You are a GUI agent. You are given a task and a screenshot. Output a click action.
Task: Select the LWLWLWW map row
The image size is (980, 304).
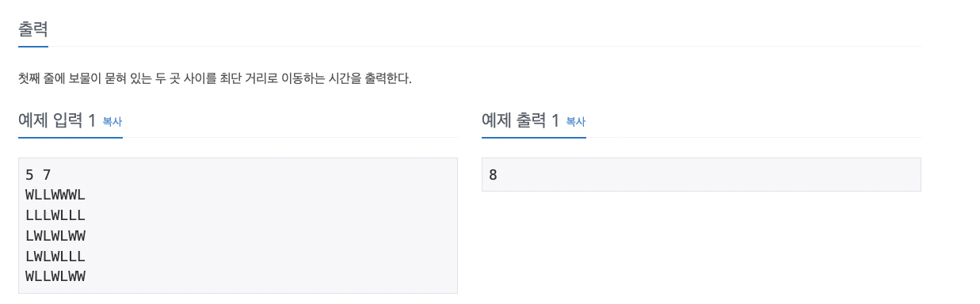pyautogui.click(x=55, y=236)
